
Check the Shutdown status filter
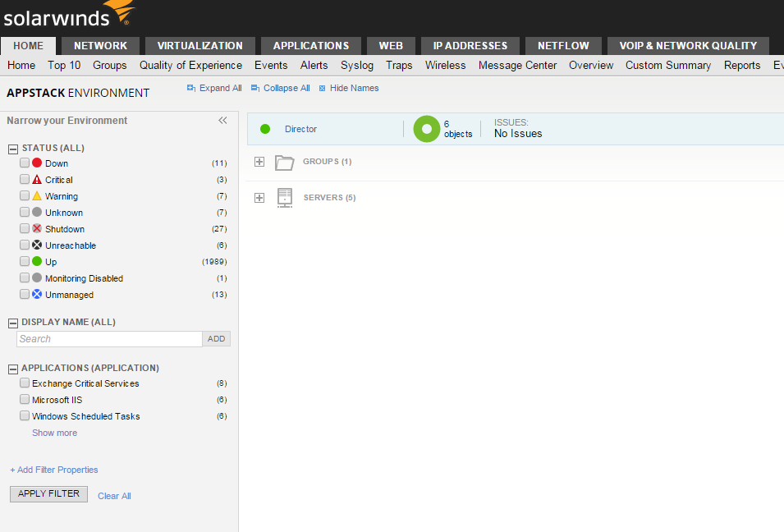point(25,228)
